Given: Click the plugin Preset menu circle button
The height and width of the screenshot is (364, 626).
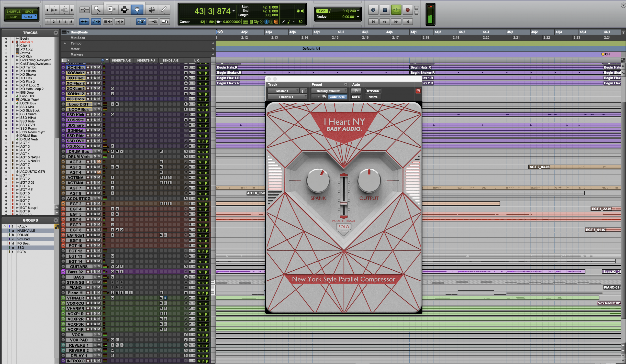Looking at the screenshot, I should pyautogui.click(x=346, y=85).
